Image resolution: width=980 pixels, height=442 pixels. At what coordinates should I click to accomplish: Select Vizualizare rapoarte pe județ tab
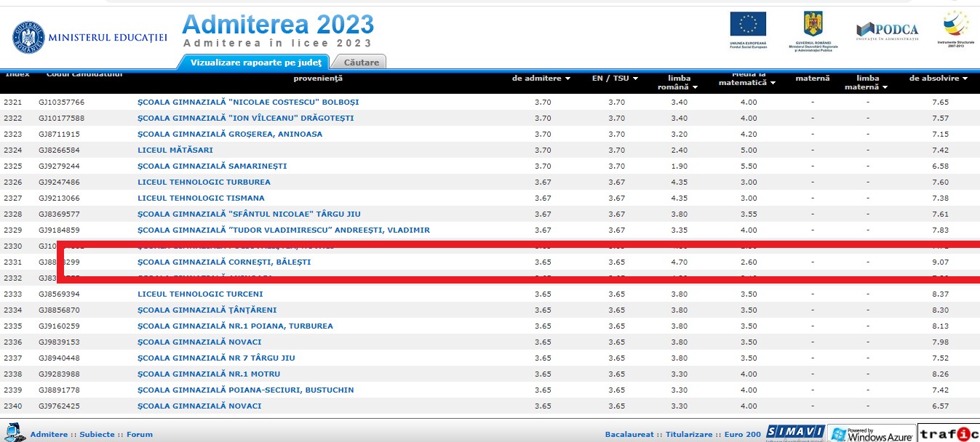254,63
